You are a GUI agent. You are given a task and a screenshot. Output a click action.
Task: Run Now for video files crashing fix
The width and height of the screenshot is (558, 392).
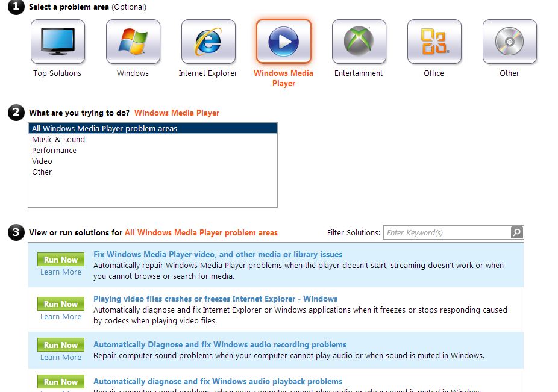[61, 304]
